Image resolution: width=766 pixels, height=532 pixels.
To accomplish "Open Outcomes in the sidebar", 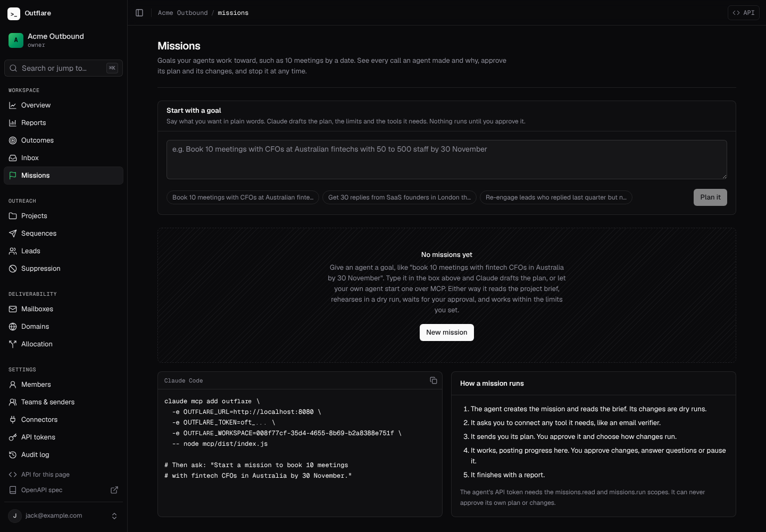I will tap(63, 140).
